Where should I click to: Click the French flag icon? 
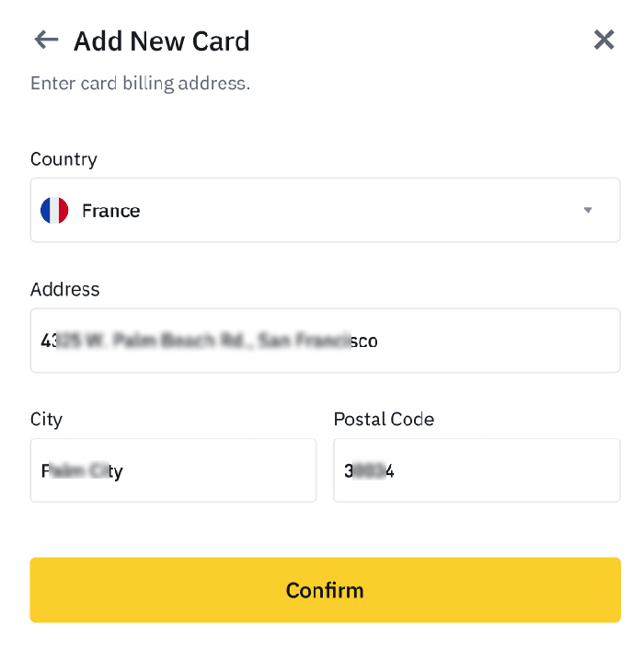(54, 211)
